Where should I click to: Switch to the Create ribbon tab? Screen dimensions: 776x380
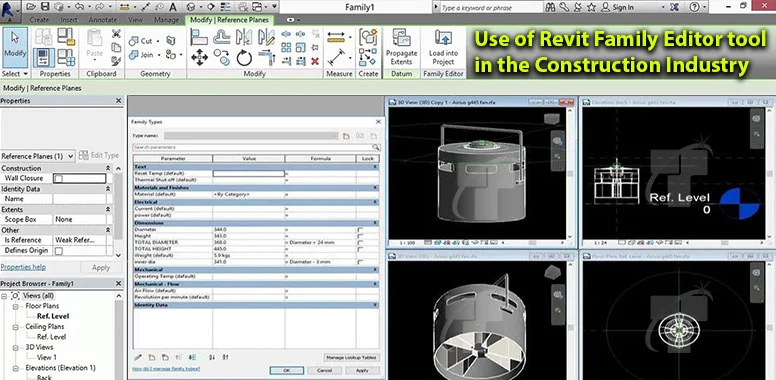[x=39, y=20]
